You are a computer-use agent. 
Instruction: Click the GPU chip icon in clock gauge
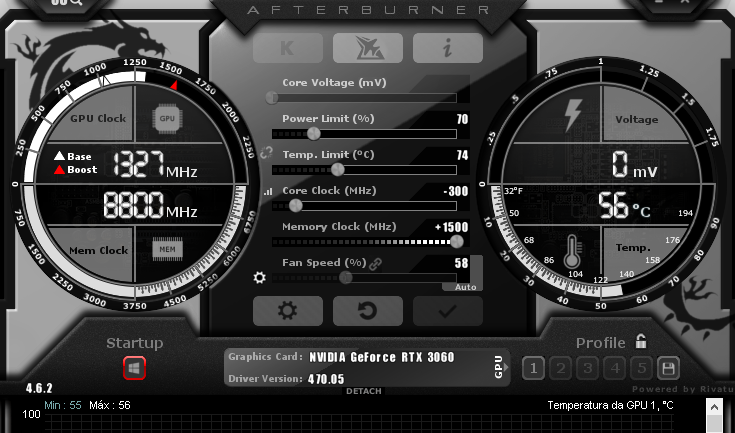tap(167, 118)
